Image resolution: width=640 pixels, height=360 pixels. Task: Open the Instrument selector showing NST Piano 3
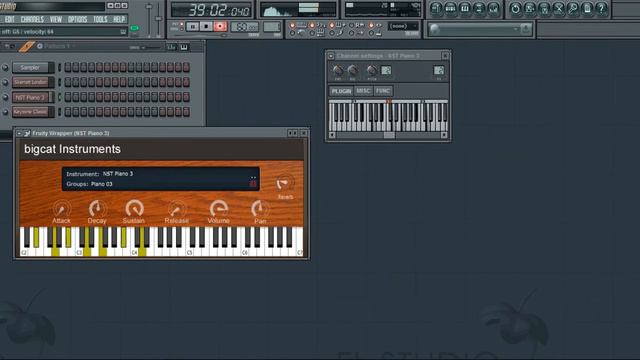click(x=118, y=174)
